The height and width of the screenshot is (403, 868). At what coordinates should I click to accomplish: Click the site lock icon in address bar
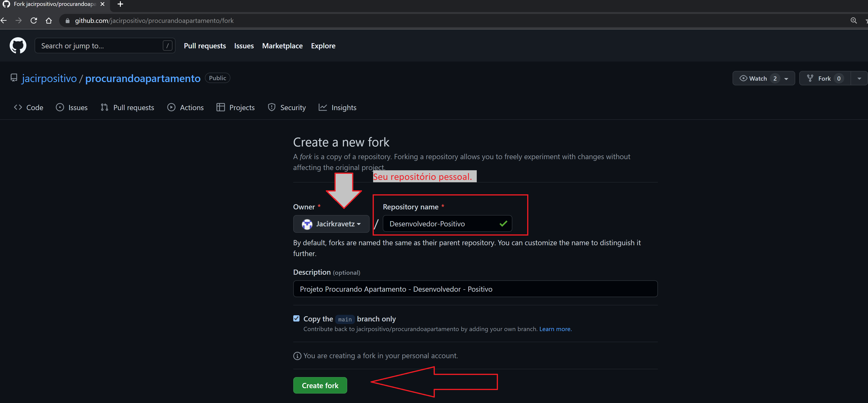coord(68,21)
